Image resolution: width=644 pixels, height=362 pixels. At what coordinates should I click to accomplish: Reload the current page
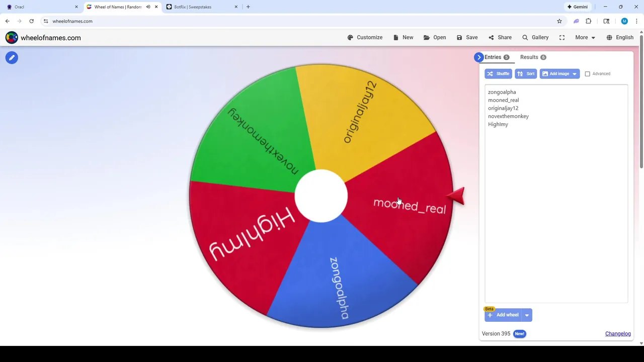(x=31, y=21)
